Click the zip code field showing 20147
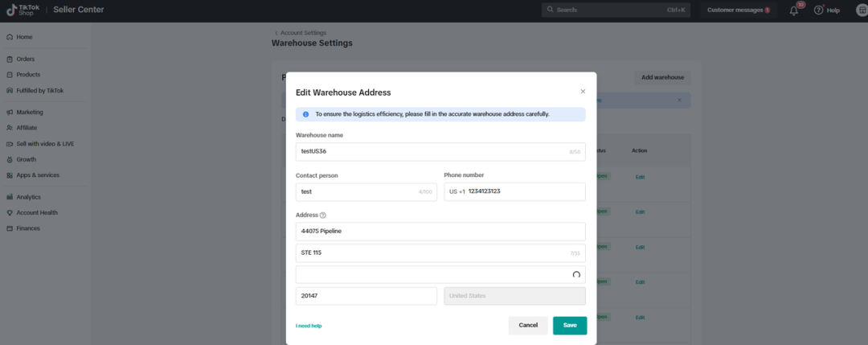This screenshot has width=868, height=345. point(366,296)
